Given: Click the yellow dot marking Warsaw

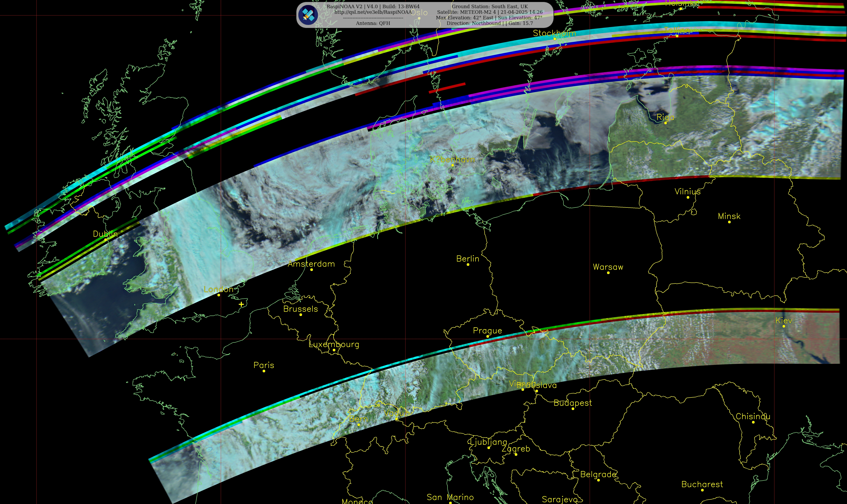Looking at the screenshot, I should coord(608,273).
